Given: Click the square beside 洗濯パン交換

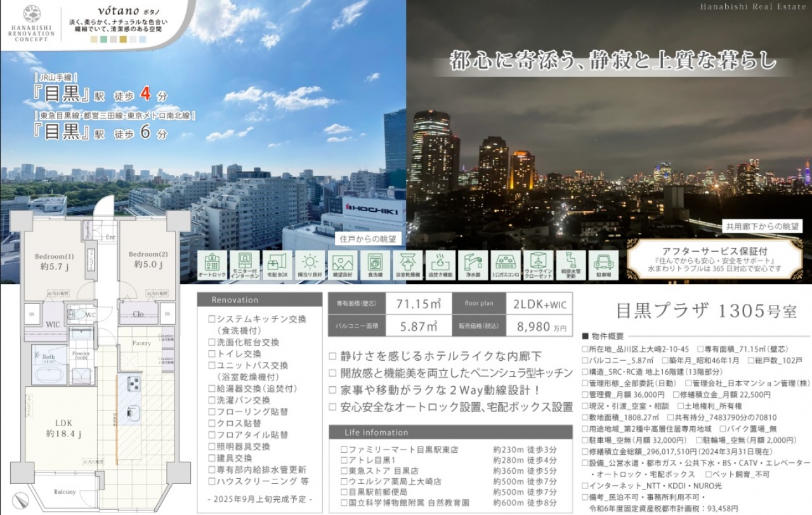Looking at the screenshot, I should (x=212, y=400).
